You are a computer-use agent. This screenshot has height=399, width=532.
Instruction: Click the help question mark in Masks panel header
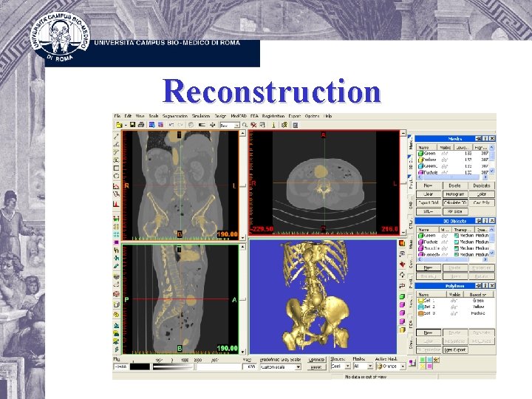pos(485,138)
